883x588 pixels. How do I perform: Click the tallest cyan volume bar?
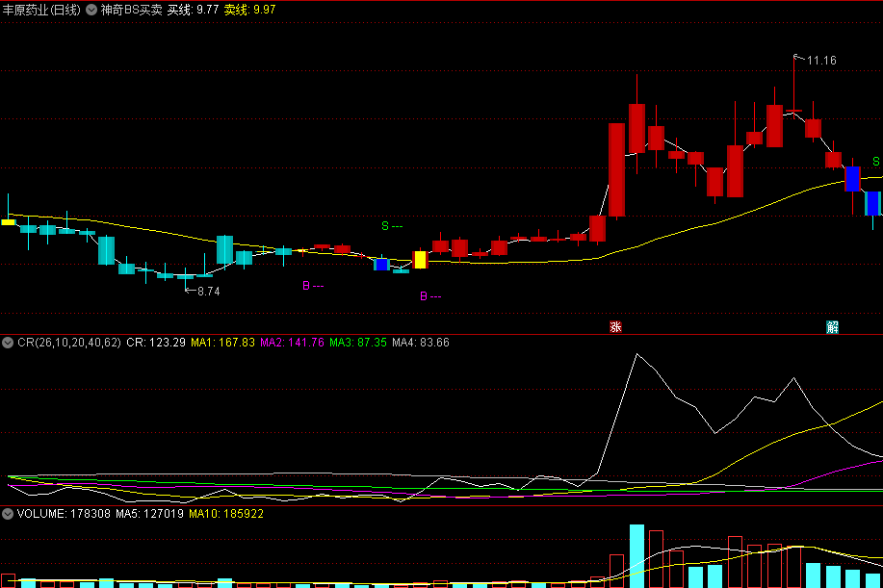636,556
